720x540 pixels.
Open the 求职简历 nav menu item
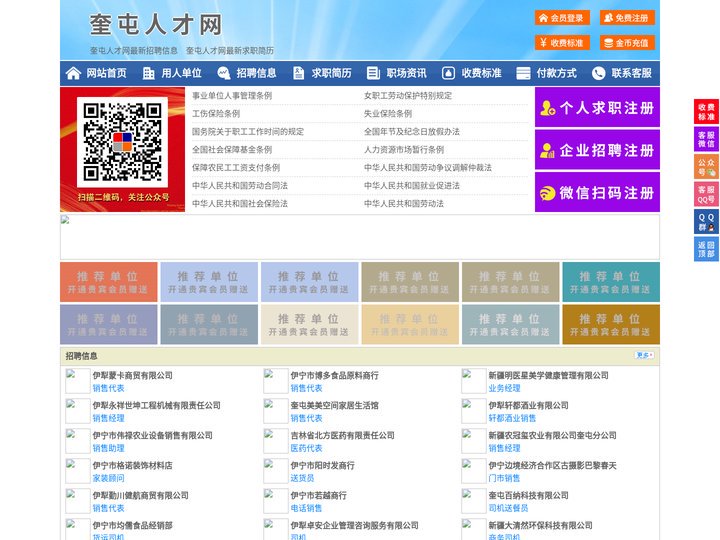click(x=322, y=73)
